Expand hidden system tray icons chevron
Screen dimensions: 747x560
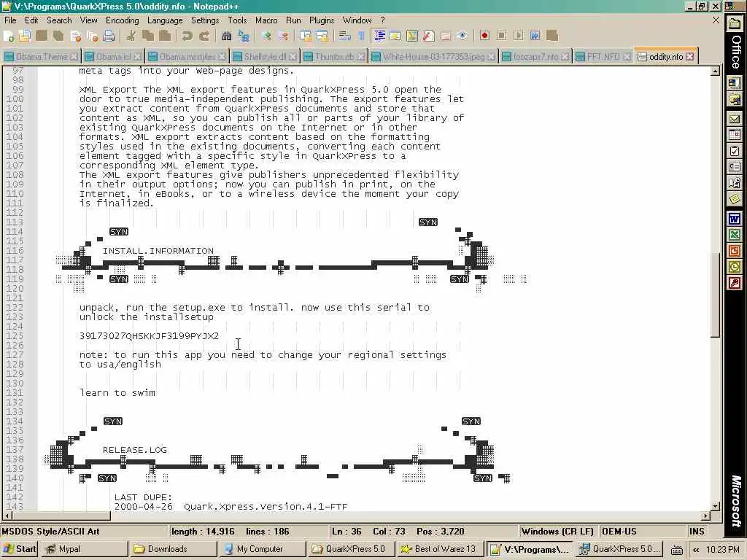696,550
